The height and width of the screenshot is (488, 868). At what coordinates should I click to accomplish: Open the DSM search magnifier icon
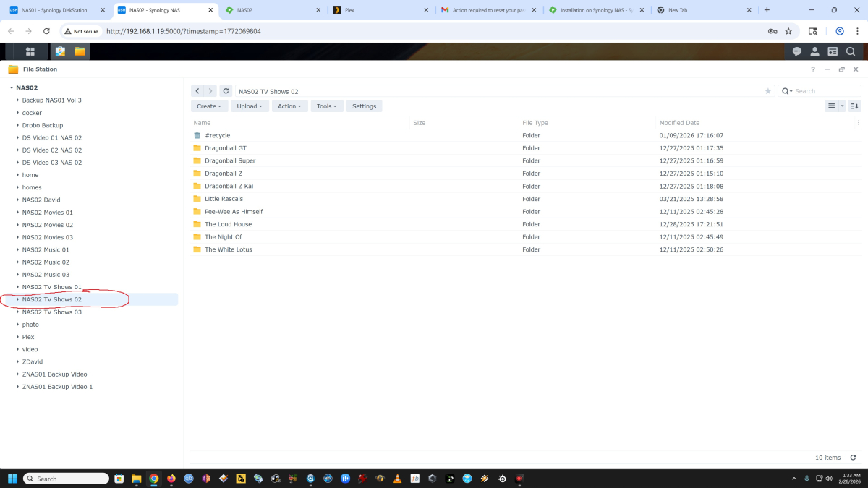851,51
